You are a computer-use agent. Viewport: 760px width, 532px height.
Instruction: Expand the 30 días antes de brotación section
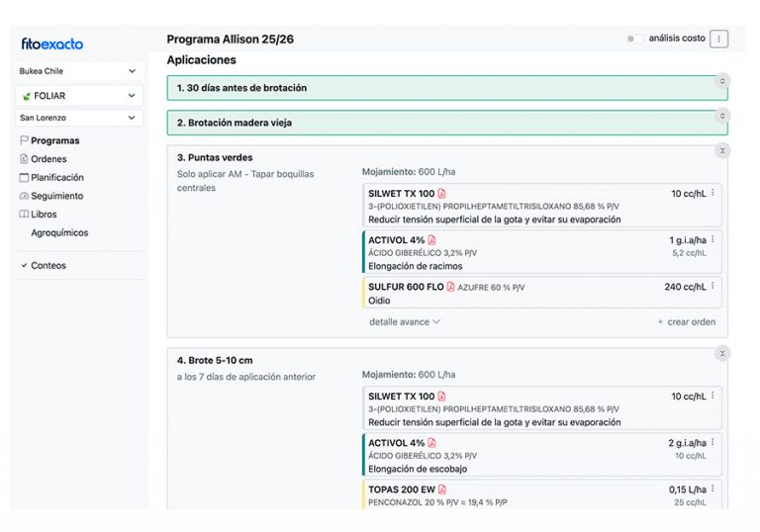point(722,81)
